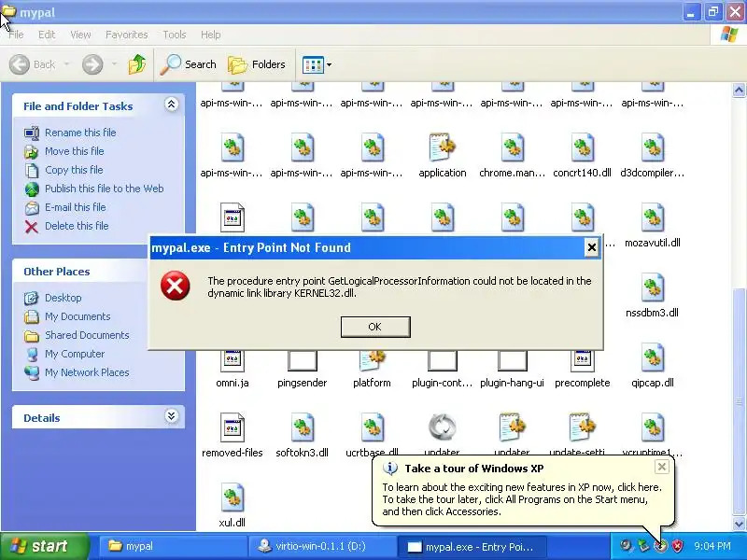Select the softokn3.dll file icon

tap(302, 427)
